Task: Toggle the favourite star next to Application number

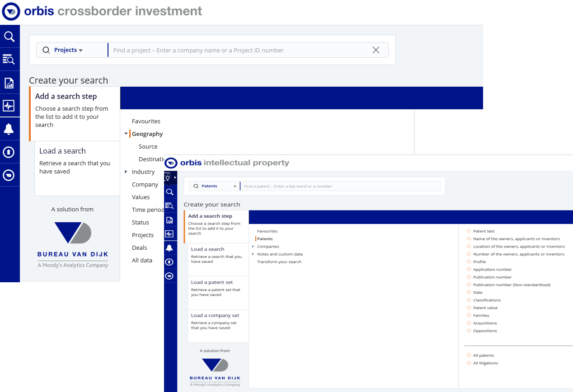Action: (469, 270)
